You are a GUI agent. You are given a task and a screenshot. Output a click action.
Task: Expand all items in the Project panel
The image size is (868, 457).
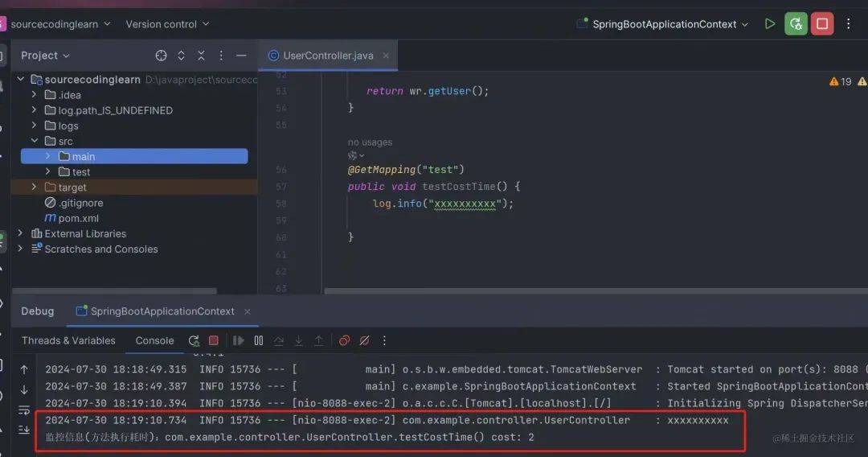181,56
